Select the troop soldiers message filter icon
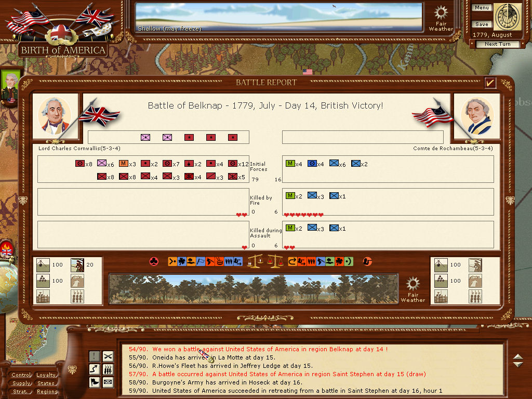Image resolution: width=532 pixels, height=399 pixels. coord(108,369)
